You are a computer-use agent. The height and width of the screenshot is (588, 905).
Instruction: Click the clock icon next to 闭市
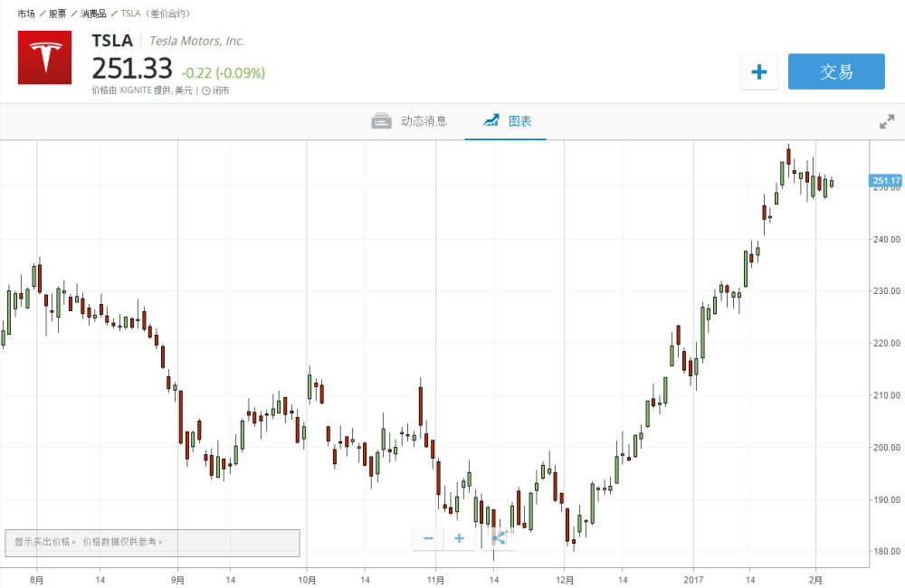pyautogui.click(x=206, y=90)
